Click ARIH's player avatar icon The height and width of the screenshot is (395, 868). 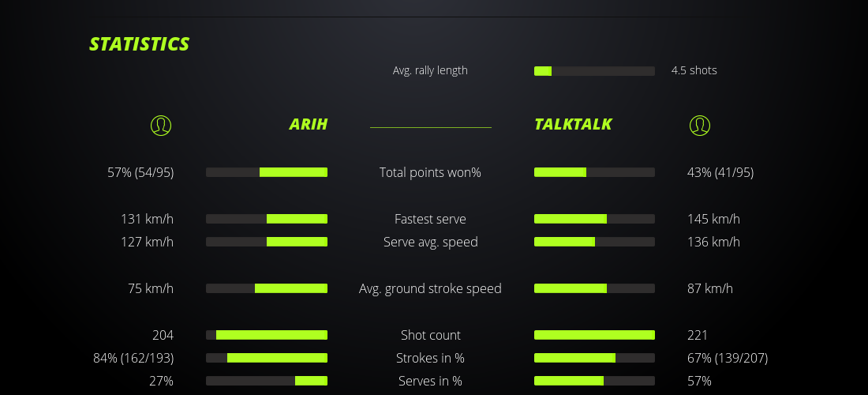(160, 125)
